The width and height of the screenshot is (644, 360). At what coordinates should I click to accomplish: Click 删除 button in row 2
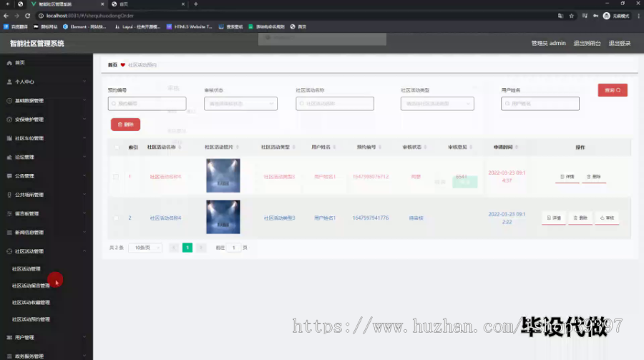580,218
